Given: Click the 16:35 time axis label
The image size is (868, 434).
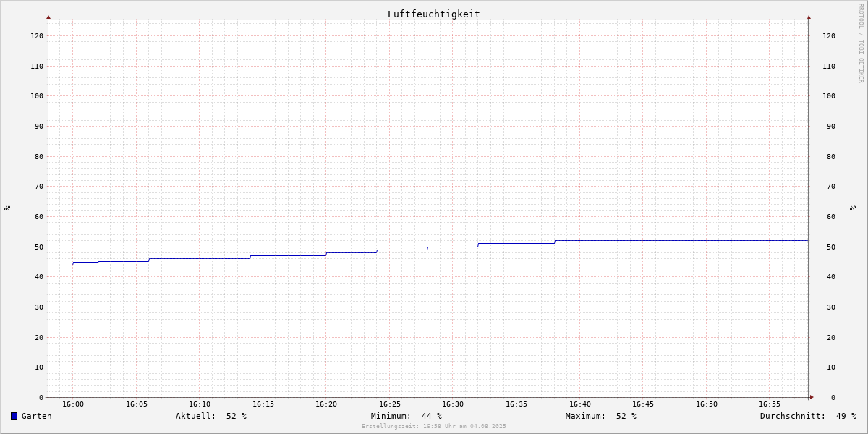Looking at the screenshot, I should point(516,404).
